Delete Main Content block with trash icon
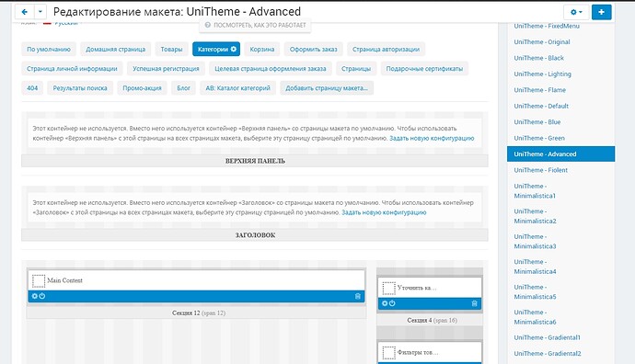Viewport: 635px width, 364px height. pos(358,296)
